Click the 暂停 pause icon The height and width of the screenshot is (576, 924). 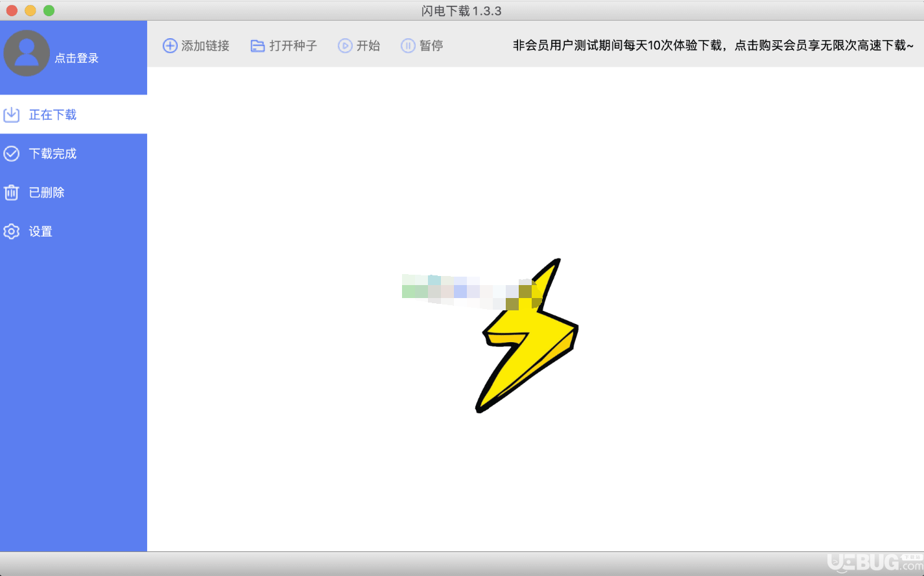pos(408,45)
